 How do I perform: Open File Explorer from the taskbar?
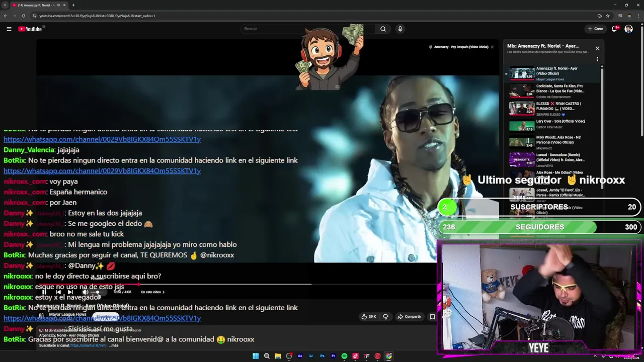click(x=278, y=356)
